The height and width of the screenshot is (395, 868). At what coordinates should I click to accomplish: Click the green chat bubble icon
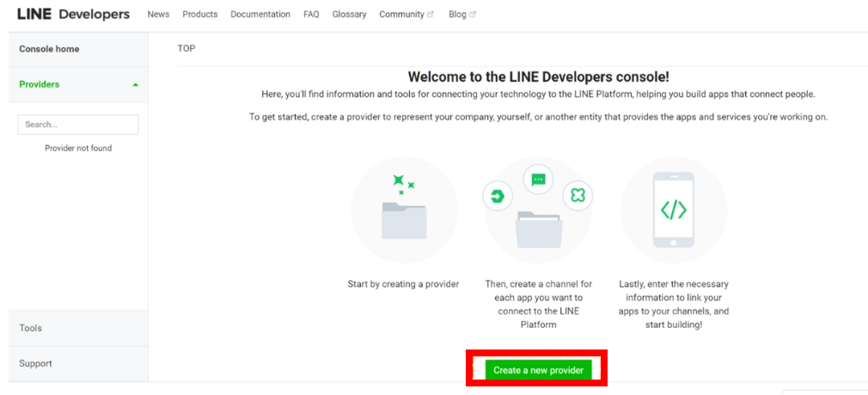point(538,179)
